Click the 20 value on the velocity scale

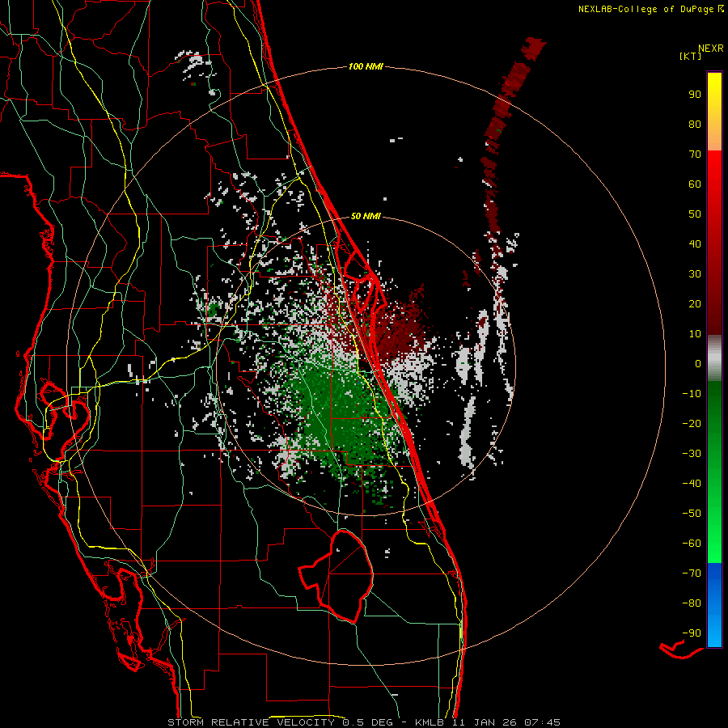point(695,303)
